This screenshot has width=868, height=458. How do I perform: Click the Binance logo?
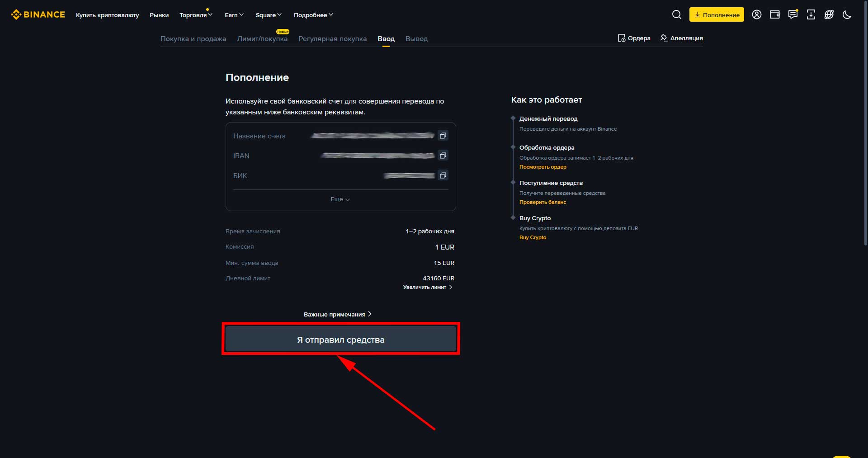(x=38, y=14)
